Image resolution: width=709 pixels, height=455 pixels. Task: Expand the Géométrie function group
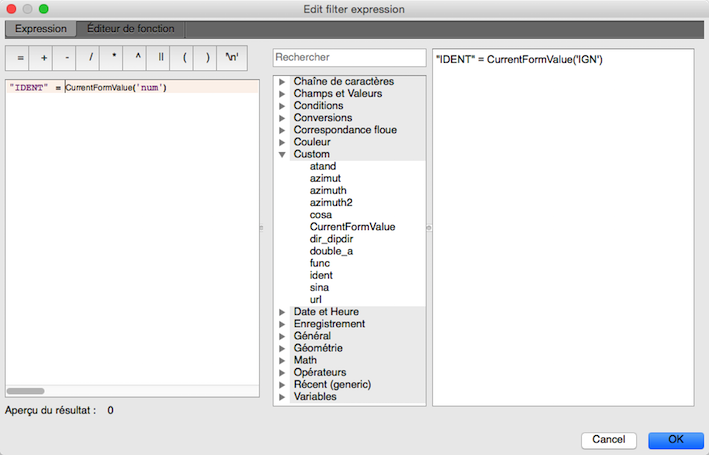pos(283,348)
